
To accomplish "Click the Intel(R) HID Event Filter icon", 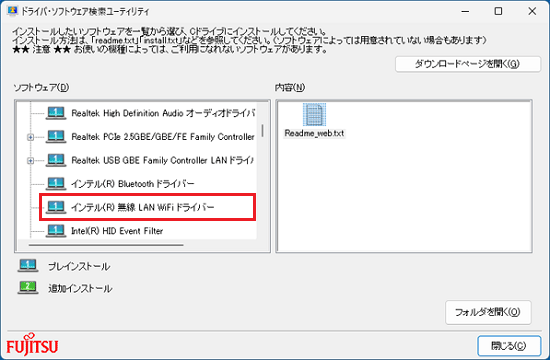I will click(x=56, y=231).
